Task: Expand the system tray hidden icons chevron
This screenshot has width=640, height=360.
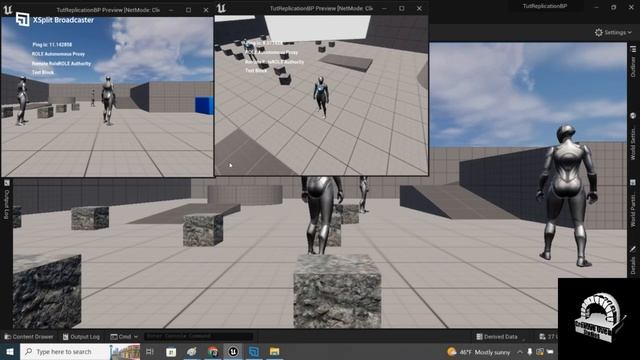Action: [x=520, y=352]
